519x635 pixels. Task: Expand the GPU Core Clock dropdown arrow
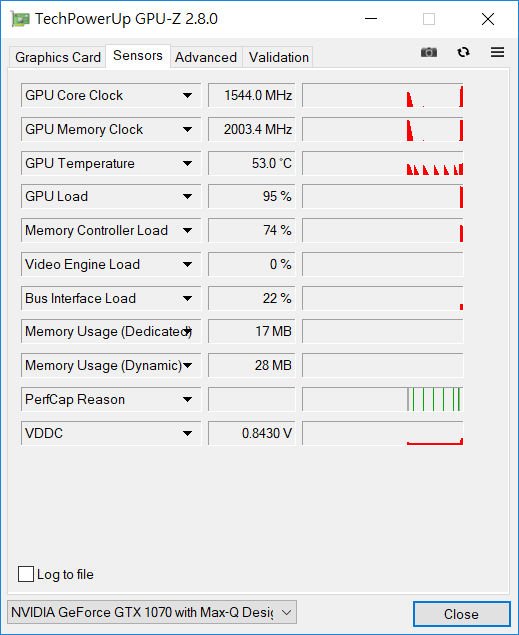point(187,96)
